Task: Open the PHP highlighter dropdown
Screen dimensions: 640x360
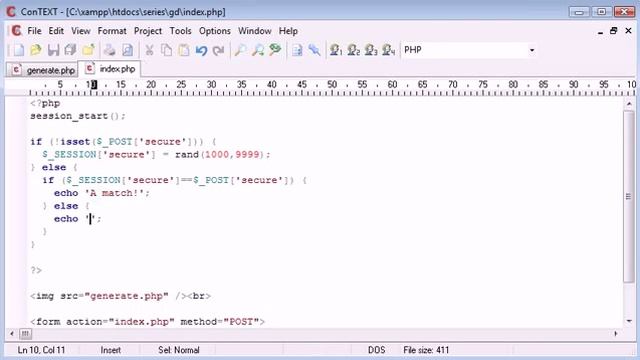Action: click(532, 50)
